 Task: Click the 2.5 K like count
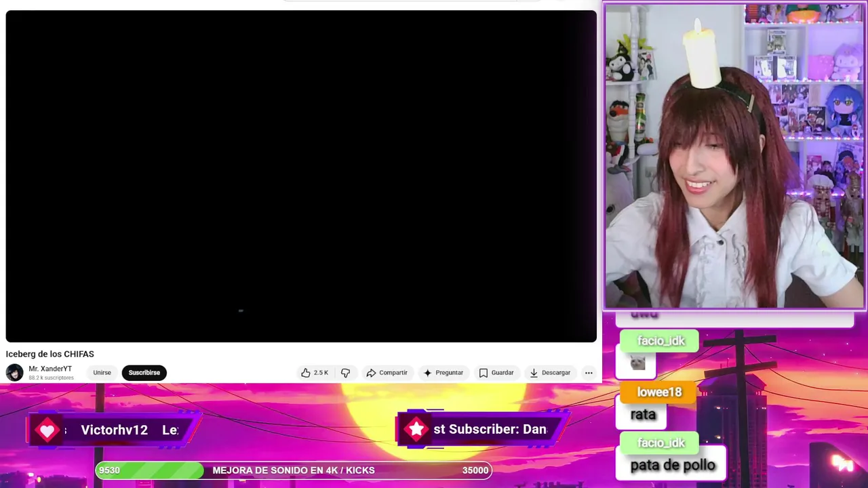pos(321,372)
